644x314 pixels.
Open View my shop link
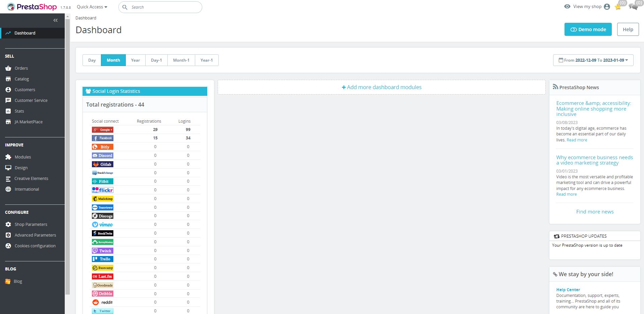(583, 7)
